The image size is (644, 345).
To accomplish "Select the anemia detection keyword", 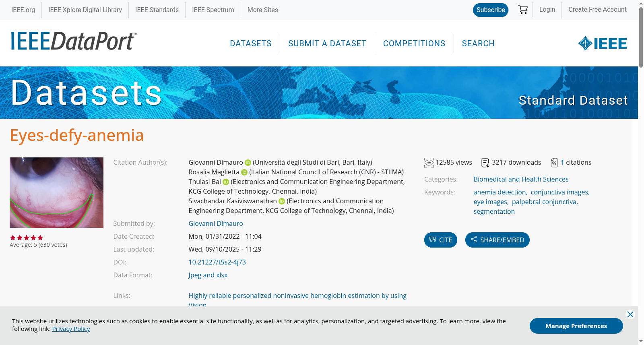I will [500, 192].
